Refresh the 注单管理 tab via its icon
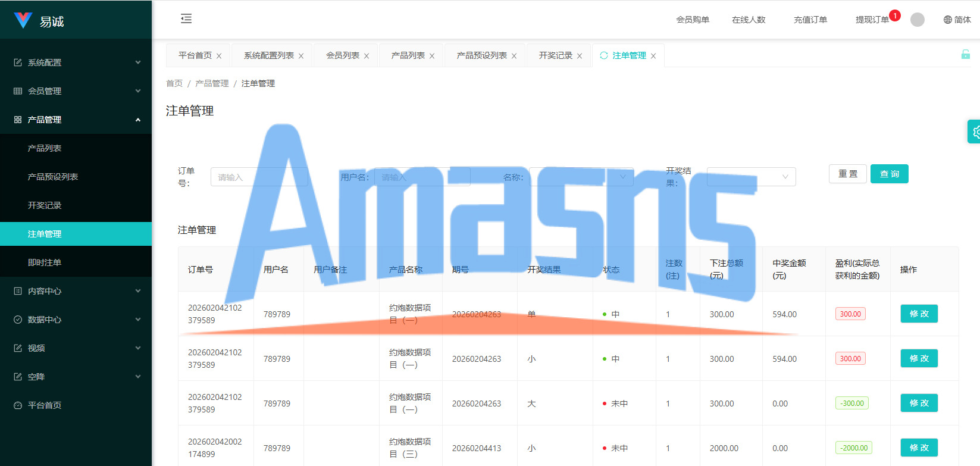The height and width of the screenshot is (466, 980). (604, 55)
